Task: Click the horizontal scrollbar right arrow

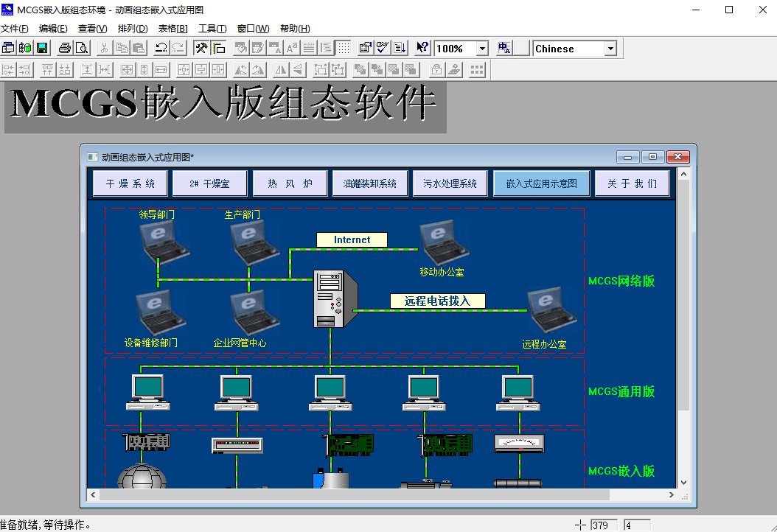Action: (671, 495)
